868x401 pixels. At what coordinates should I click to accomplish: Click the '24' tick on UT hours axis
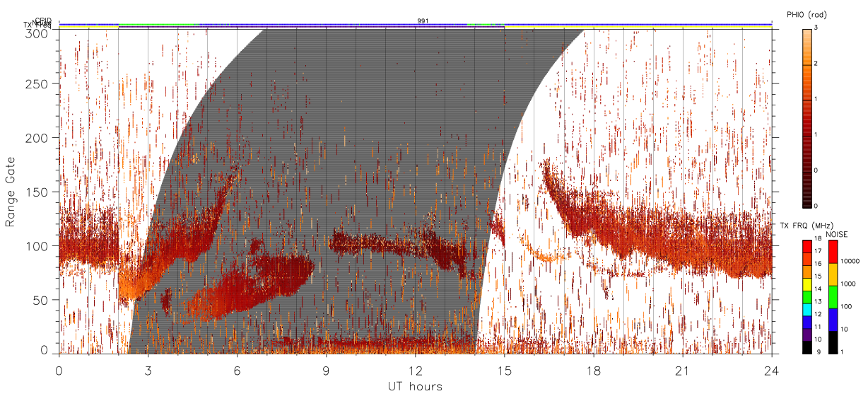(771, 371)
